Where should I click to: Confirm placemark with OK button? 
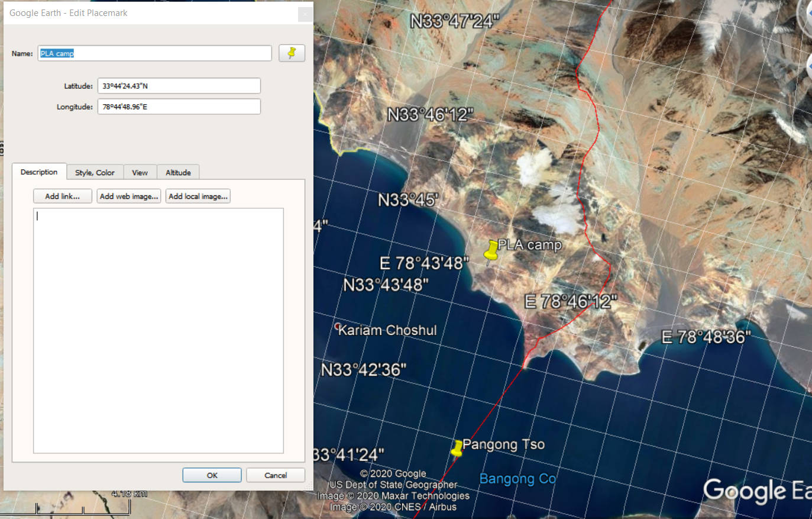tap(212, 475)
